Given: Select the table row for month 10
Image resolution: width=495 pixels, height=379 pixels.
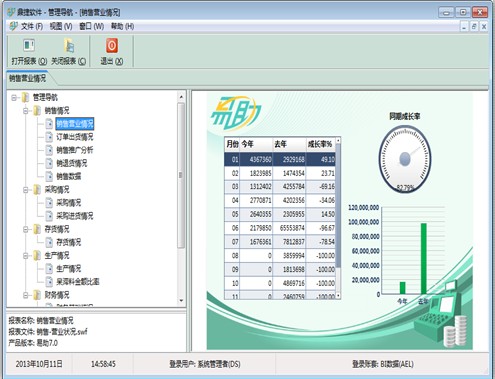Looking at the screenshot, I should tap(280, 283).
